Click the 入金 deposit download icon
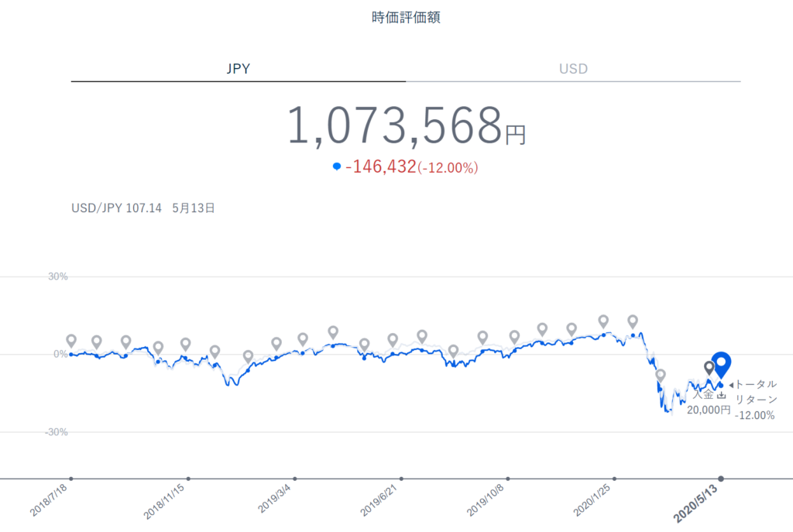 721,396
